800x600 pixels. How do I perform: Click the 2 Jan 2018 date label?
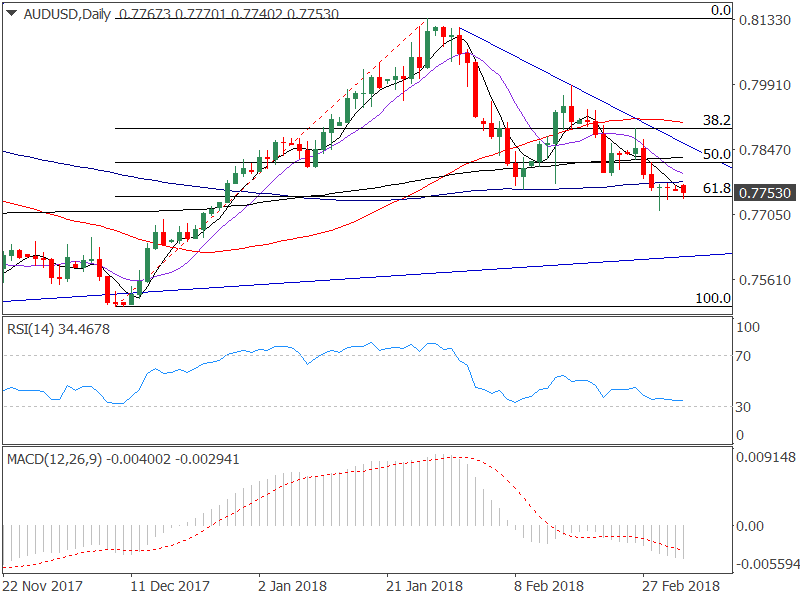coord(293,586)
